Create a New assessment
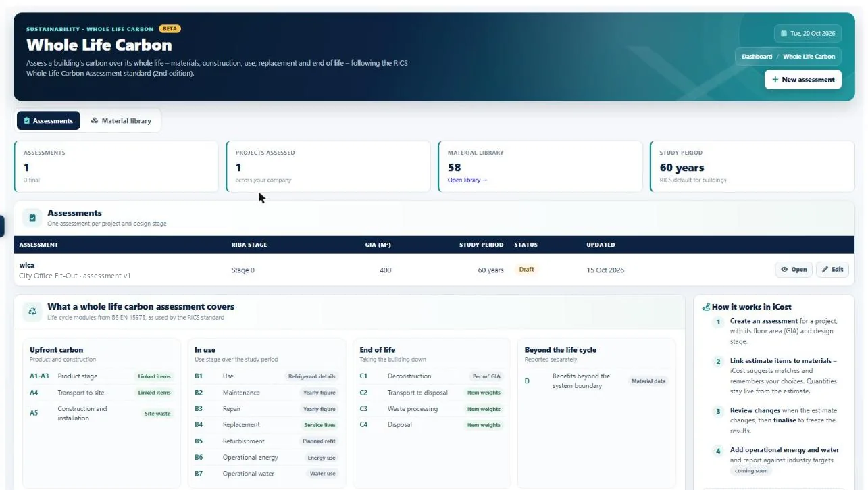The height and width of the screenshot is (490, 868). pyautogui.click(x=803, y=80)
